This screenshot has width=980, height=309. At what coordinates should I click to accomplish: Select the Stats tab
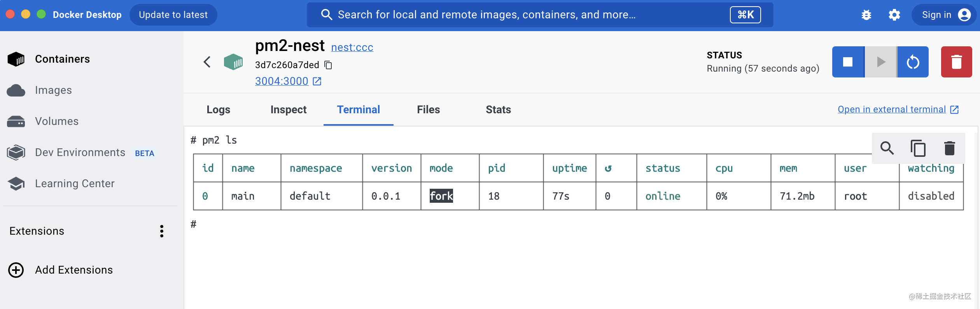pyautogui.click(x=498, y=110)
